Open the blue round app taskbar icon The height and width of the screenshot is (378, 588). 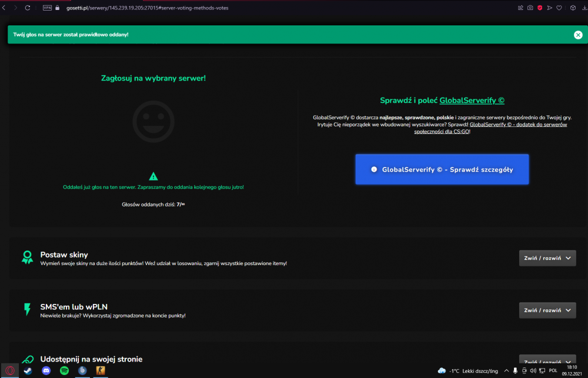click(82, 370)
